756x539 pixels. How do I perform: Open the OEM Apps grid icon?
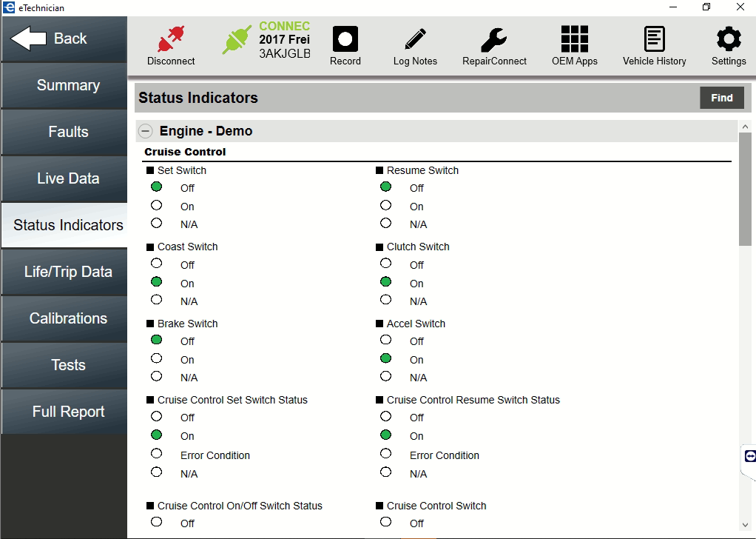click(x=575, y=37)
